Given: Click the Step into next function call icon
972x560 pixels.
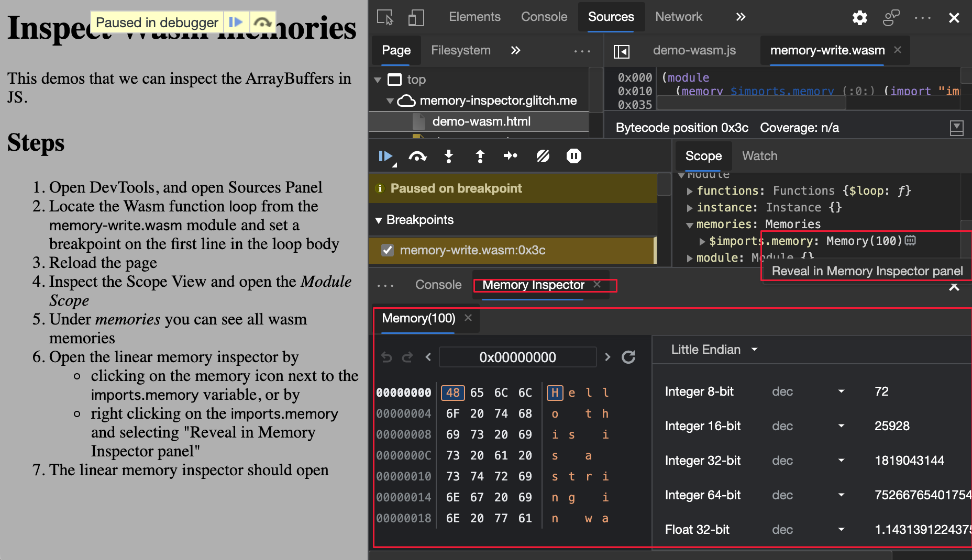Looking at the screenshot, I should (449, 156).
